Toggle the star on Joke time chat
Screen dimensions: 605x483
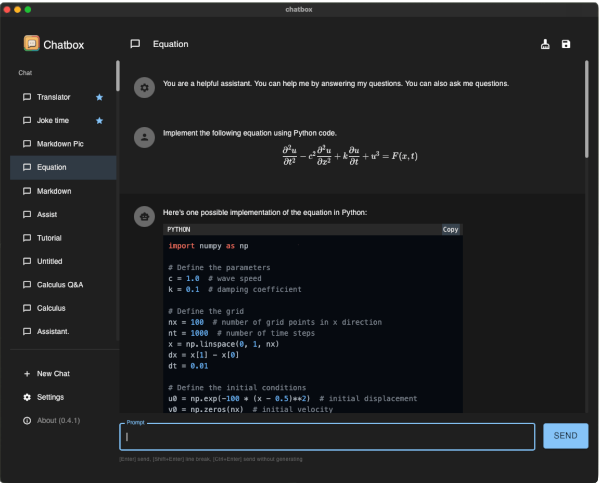click(x=100, y=121)
